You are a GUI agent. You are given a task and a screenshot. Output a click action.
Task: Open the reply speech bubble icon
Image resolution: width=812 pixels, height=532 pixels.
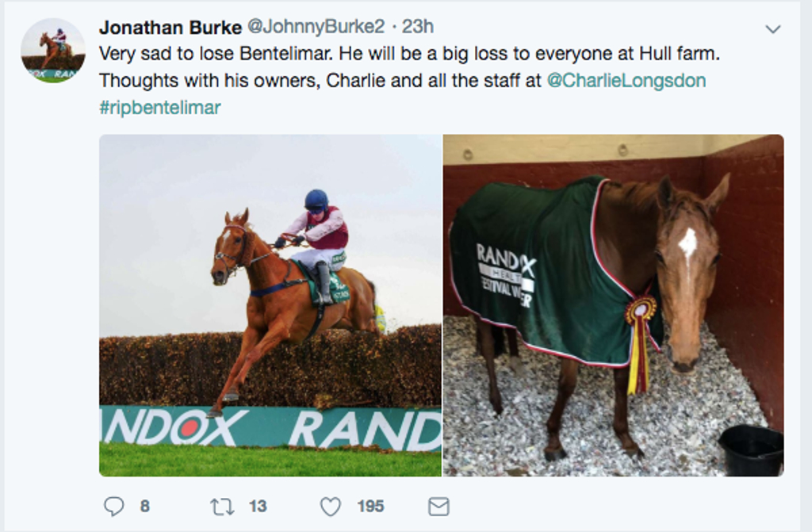pyautogui.click(x=113, y=507)
